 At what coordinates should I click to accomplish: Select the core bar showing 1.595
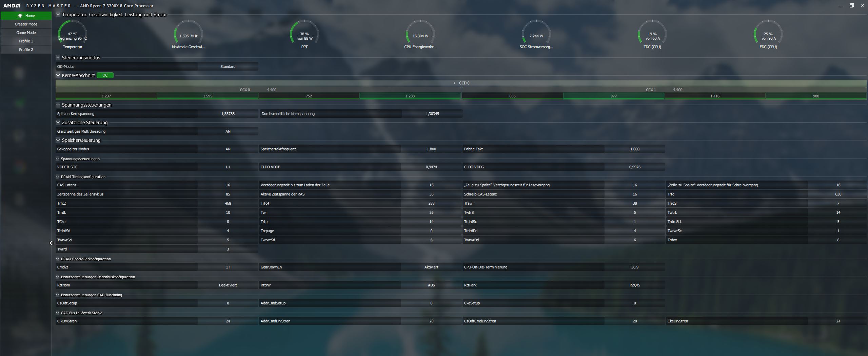coord(208,96)
